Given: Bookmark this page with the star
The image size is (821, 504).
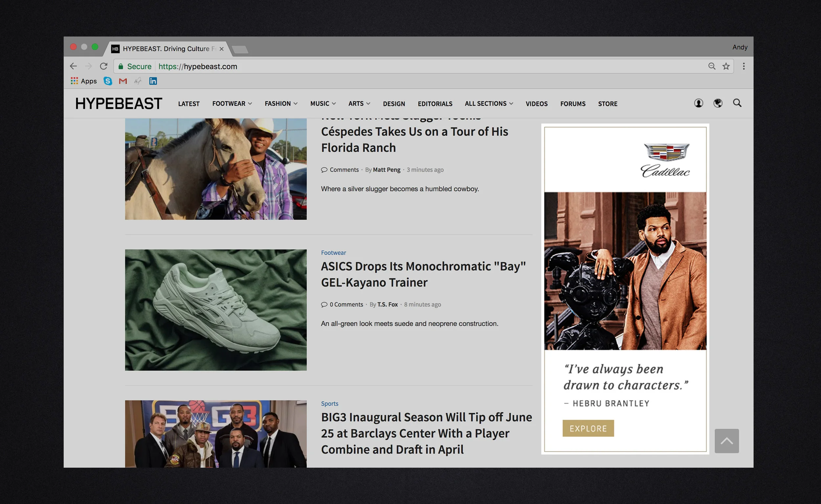Looking at the screenshot, I should coord(726,66).
